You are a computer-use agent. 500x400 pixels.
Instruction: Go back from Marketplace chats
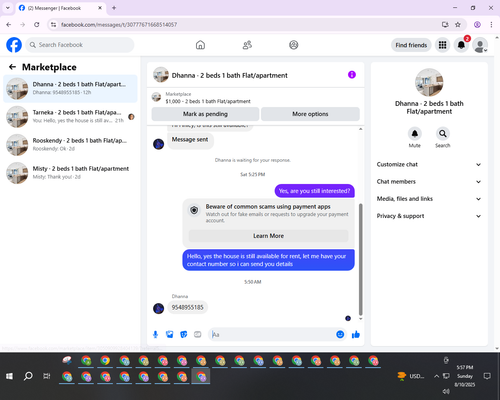click(x=12, y=67)
